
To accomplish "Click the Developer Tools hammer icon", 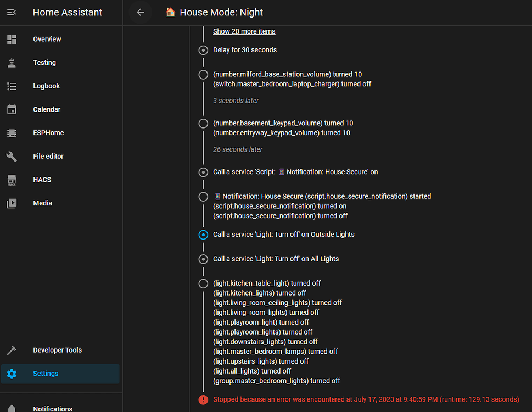I will (12, 350).
